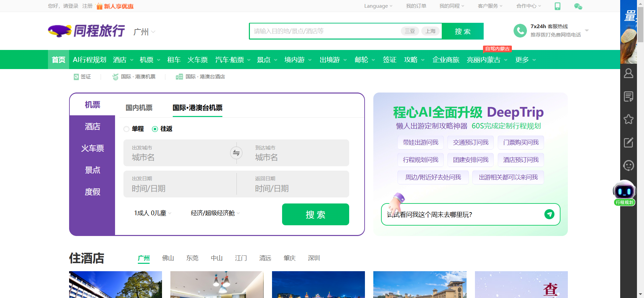Viewport: 644px width, 298px height.
Task: Click the 带娃出游问我 button
Action: click(x=421, y=142)
